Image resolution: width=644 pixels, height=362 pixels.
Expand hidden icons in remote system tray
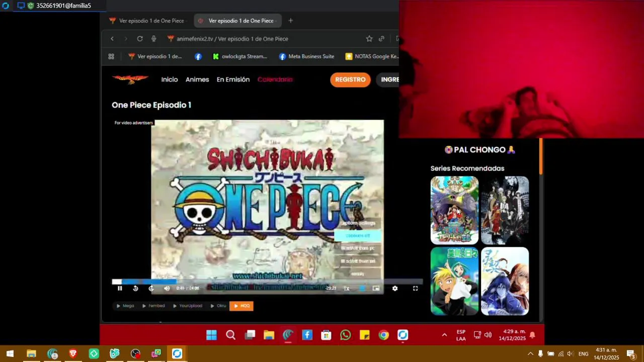point(444,335)
